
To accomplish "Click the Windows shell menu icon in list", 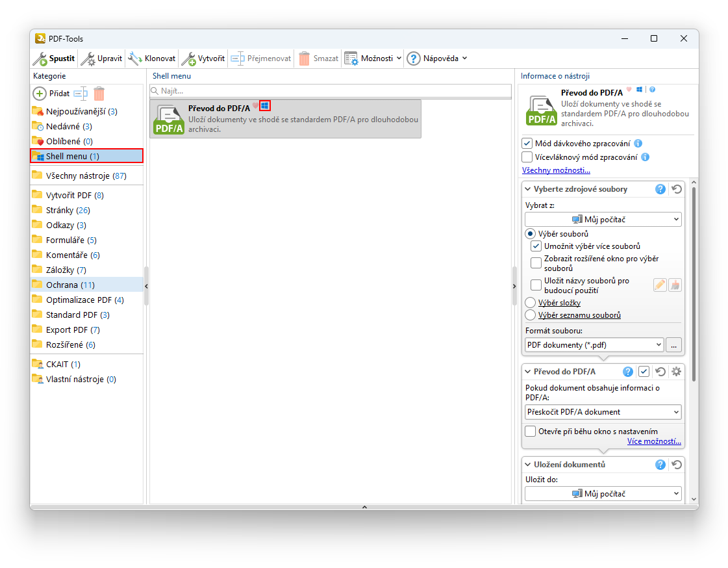I will click(x=265, y=106).
